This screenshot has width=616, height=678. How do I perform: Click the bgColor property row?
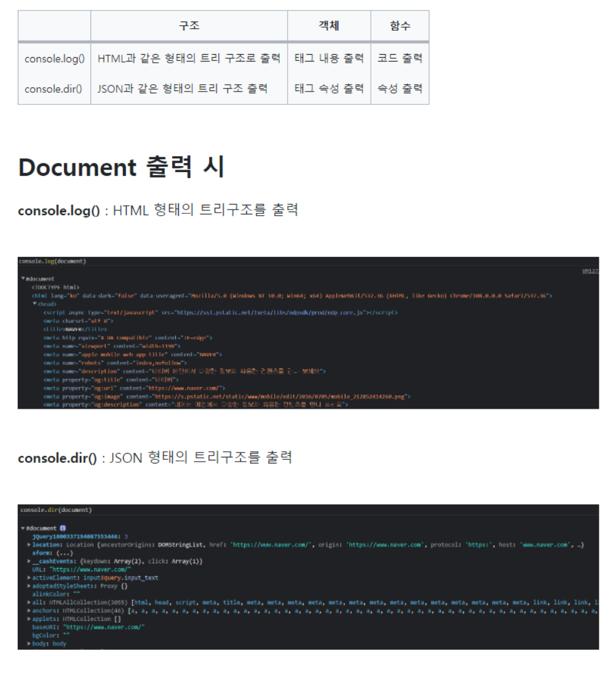coord(50,635)
